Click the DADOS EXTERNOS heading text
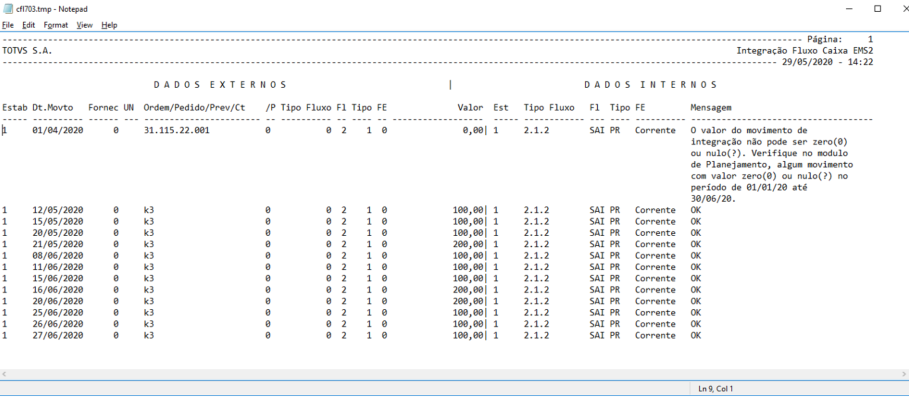This screenshot has width=909, height=401. coord(220,84)
